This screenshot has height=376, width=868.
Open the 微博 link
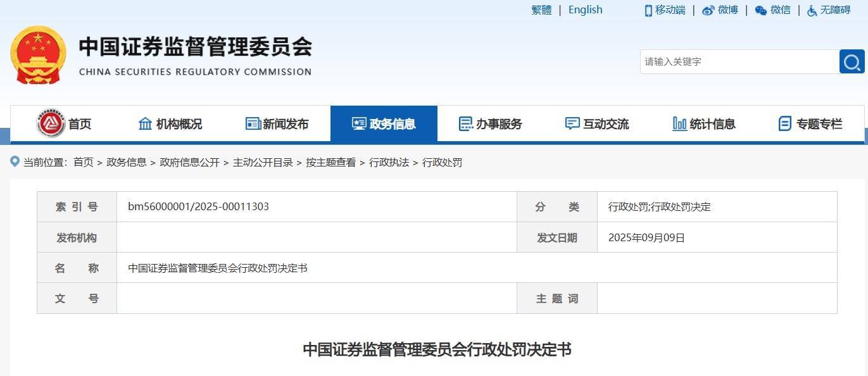728,10
